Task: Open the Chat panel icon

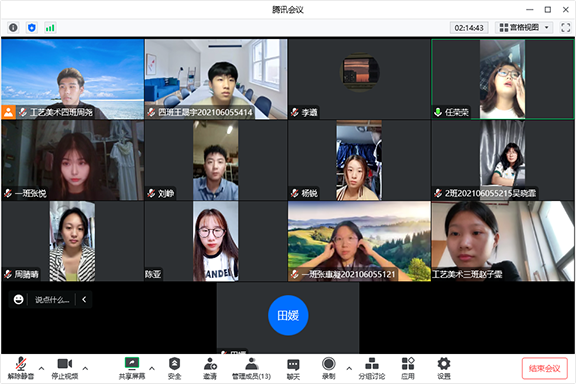Action: (x=293, y=369)
